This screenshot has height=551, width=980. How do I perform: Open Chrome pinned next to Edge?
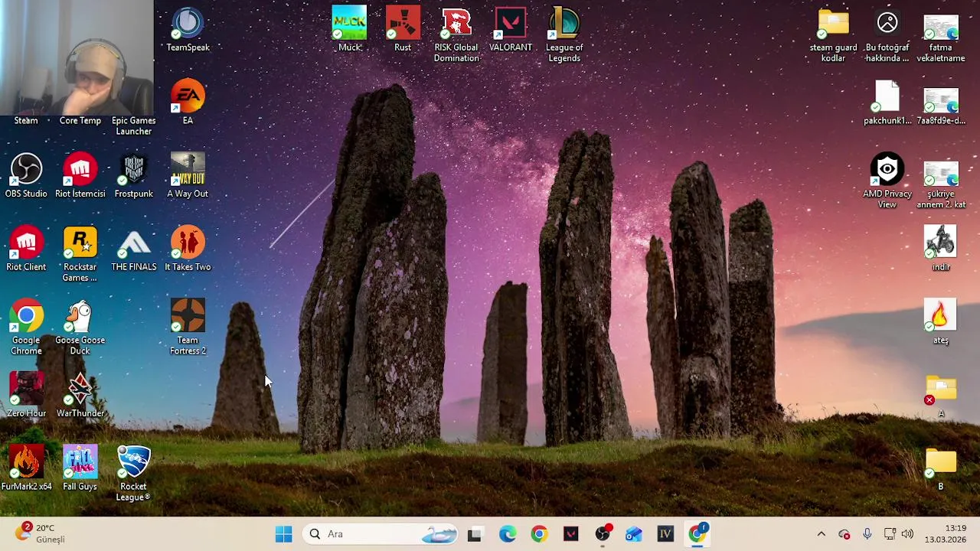[539, 534]
